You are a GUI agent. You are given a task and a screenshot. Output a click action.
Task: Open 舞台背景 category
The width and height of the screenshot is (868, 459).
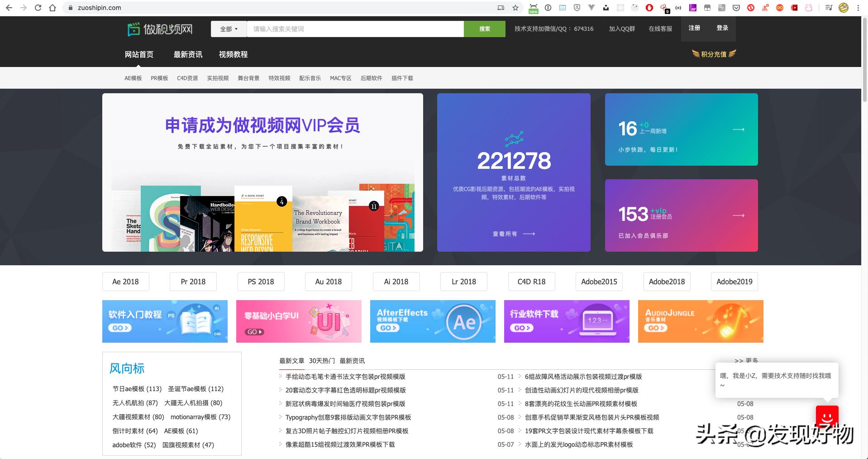pos(248,78)
